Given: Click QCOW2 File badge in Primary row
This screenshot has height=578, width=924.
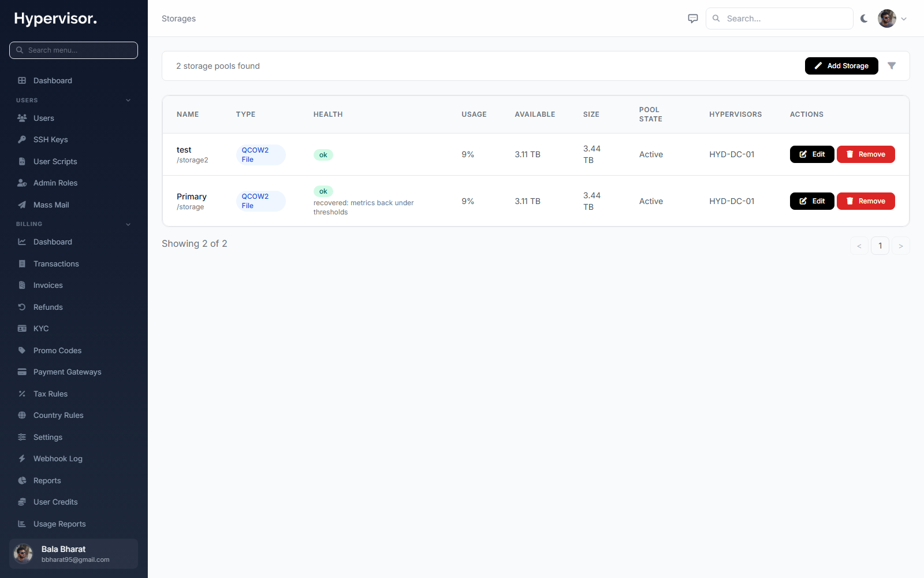Looking at the screenshot, I should (260, 201).
